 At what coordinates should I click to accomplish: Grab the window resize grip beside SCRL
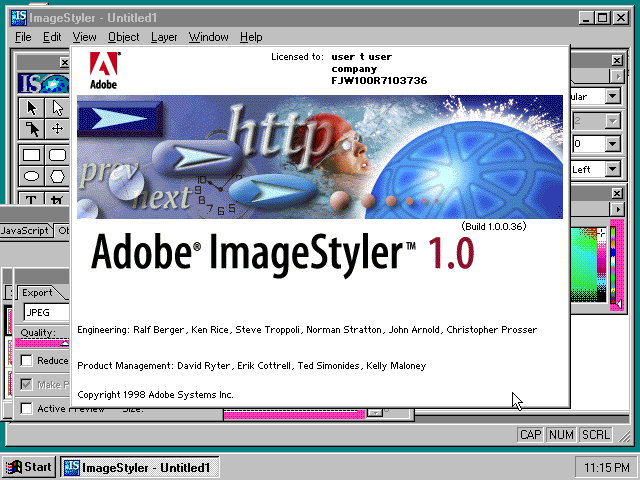click(x=624, y=437)
